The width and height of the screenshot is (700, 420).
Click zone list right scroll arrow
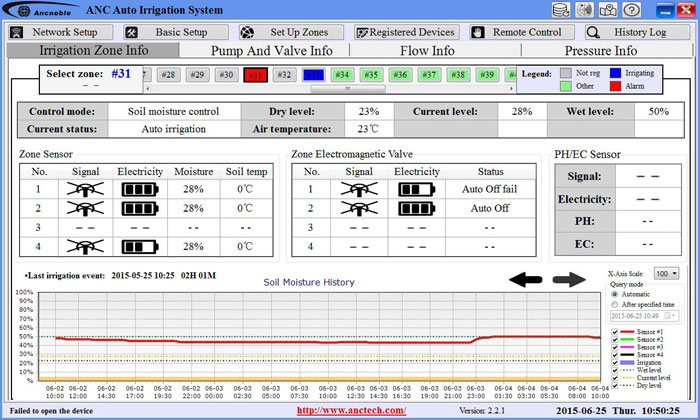coord(511,88)
